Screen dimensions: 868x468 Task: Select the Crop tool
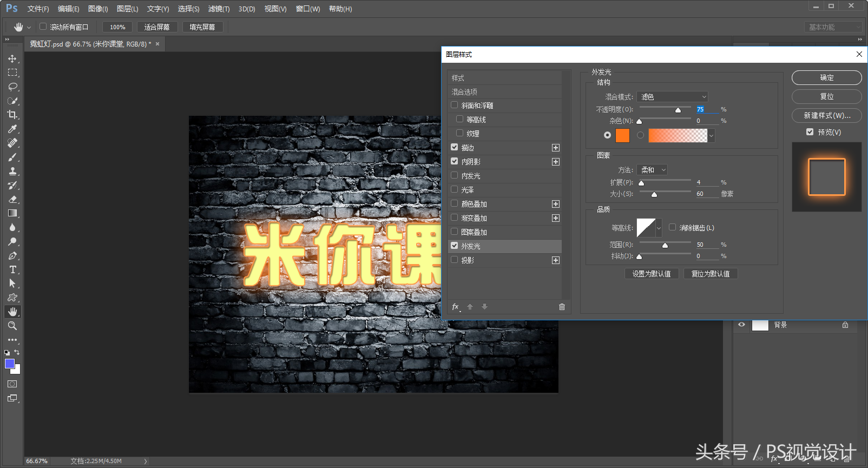[12, 115]
